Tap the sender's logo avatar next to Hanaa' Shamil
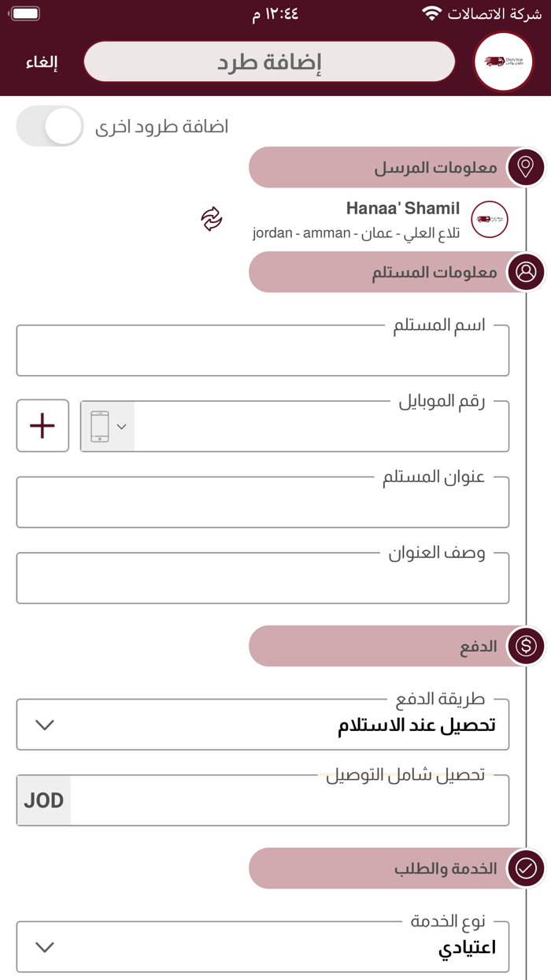This screenshot has width=551, height=980. [x=490, y=219]
